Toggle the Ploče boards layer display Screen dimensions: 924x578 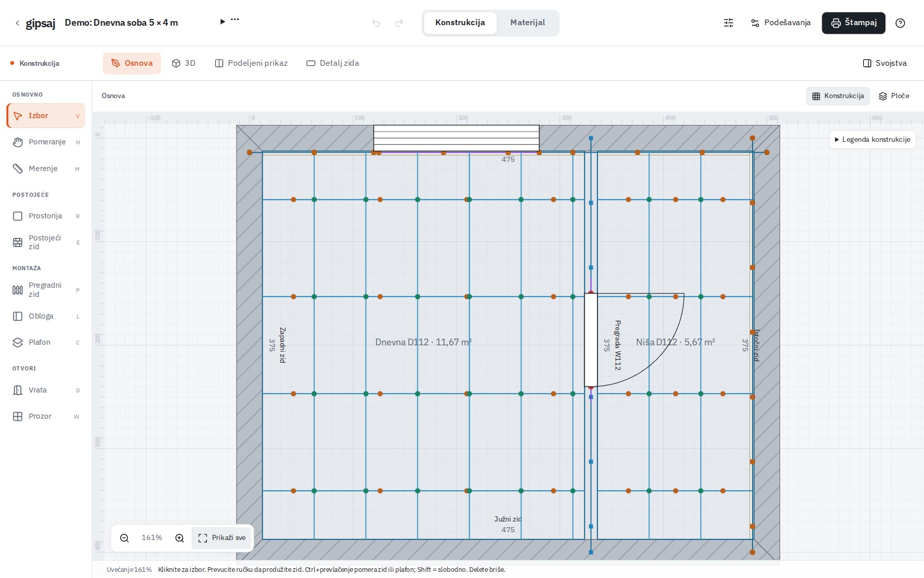point(894,96)
